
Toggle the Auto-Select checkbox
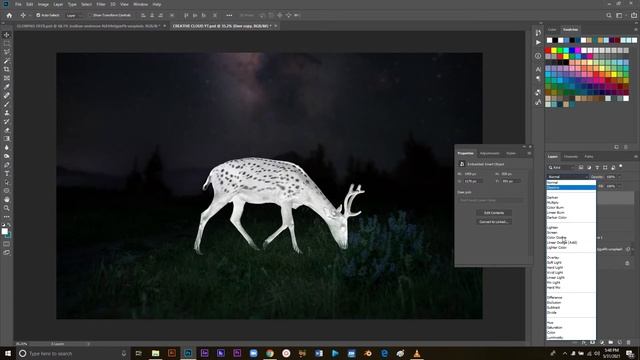tap(38, 15)
